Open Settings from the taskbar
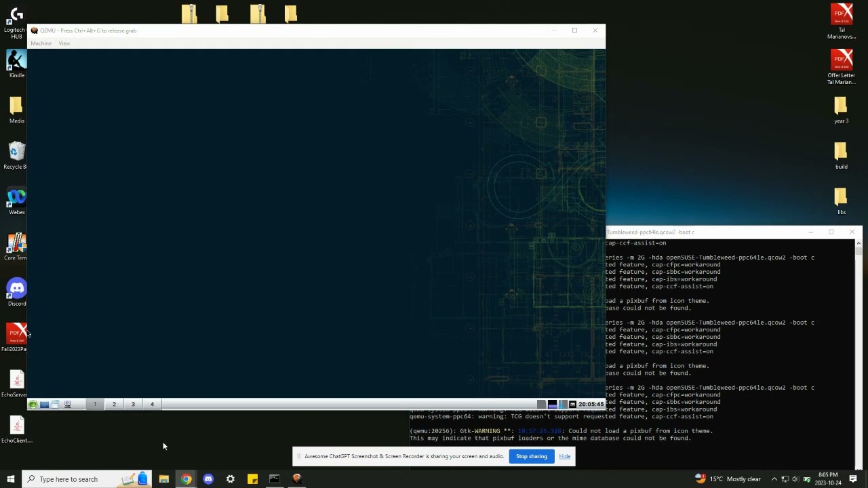This screenshot has width=868, height=488. [x=231, y=479]
